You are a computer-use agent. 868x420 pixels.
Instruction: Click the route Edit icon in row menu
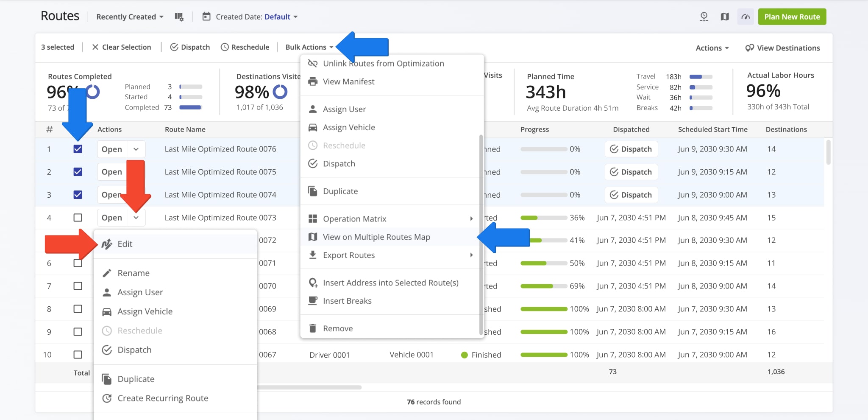click(x=107, y=244)
